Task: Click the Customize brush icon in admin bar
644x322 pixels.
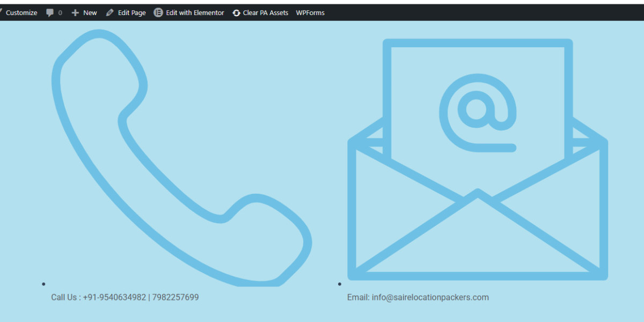Action: (2, 12)
